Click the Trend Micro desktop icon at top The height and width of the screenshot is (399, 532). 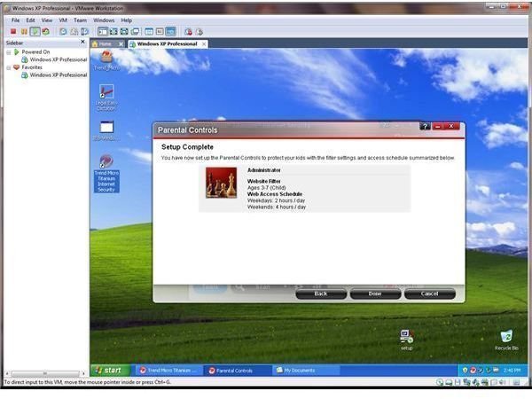pos(106,60)
